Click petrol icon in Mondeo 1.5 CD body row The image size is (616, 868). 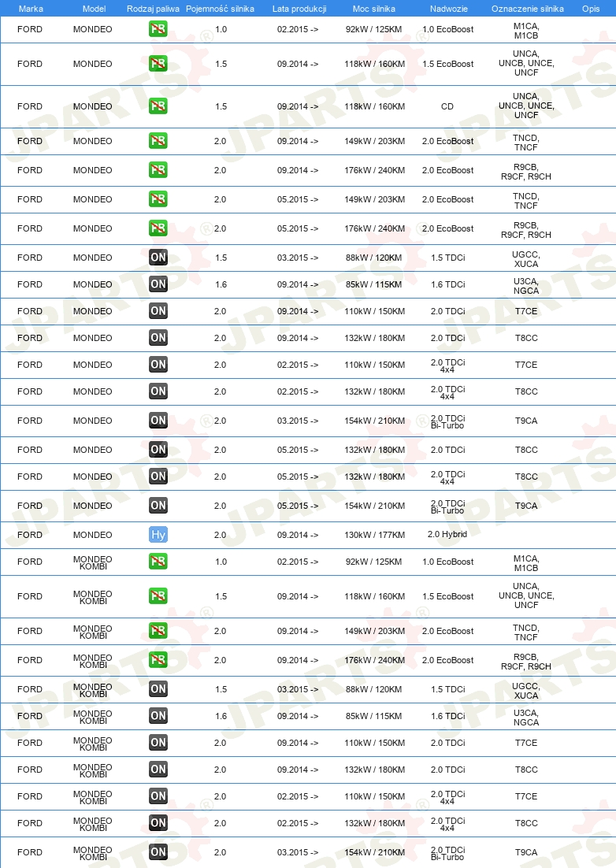pyautogui.click(x=158, y=106)
